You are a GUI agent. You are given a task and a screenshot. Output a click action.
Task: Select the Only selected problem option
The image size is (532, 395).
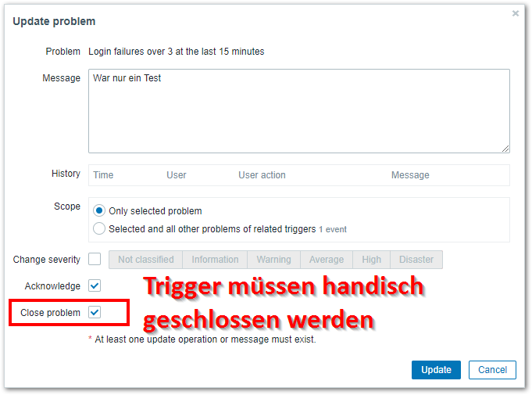pos(99,211)
